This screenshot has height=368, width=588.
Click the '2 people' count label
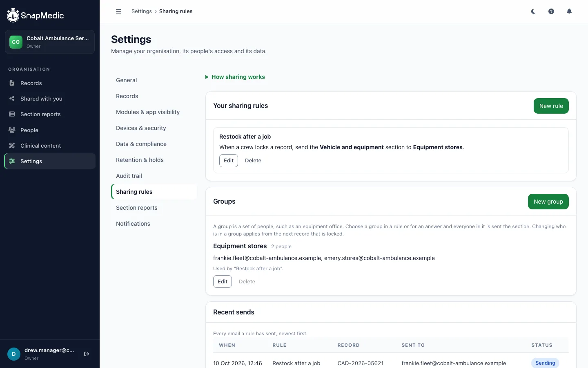281,247
